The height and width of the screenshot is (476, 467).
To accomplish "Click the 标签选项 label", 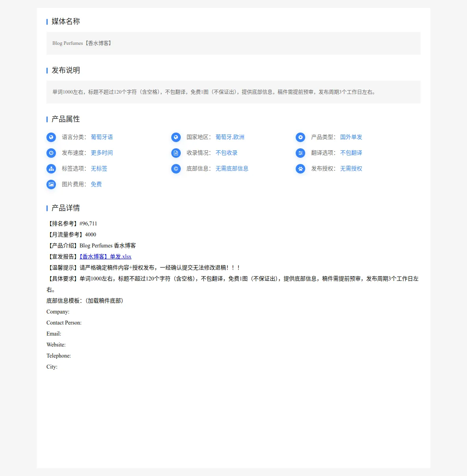I will pyautogui.click(x=74, y=168).
